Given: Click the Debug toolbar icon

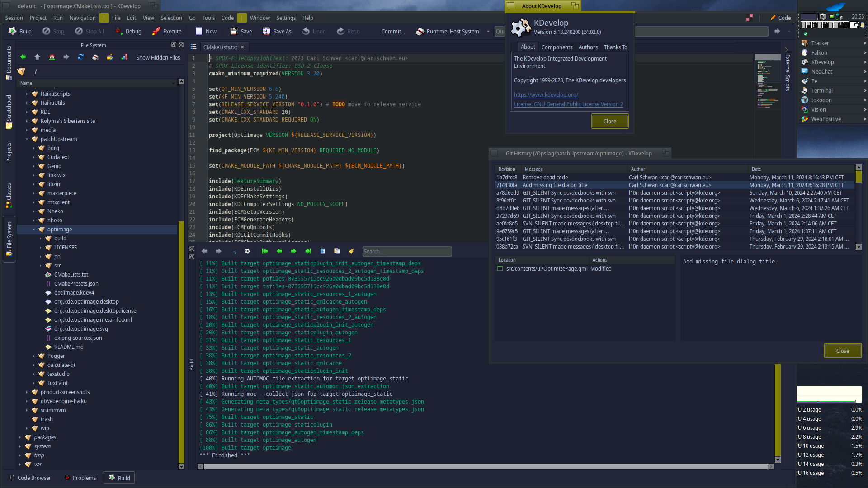Looking at the screenshot, I should click(118, 31).
